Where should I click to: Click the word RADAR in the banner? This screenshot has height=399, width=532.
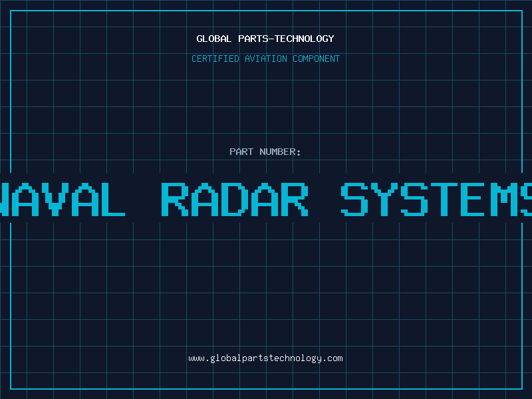pos(235,198)
